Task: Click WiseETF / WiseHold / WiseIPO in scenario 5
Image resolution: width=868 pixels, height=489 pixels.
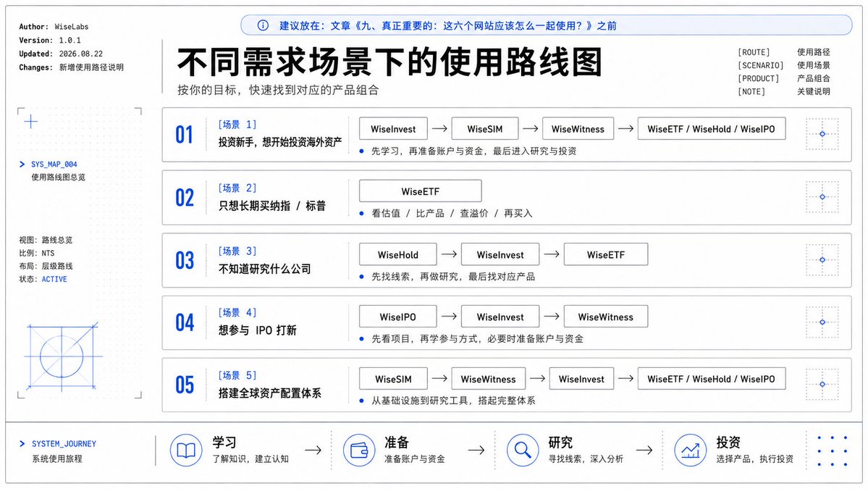Action: tap(712, 379)
